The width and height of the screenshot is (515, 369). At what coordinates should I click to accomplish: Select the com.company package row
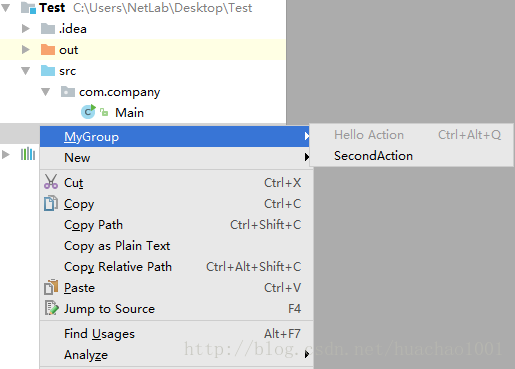(x=143, y=92)
